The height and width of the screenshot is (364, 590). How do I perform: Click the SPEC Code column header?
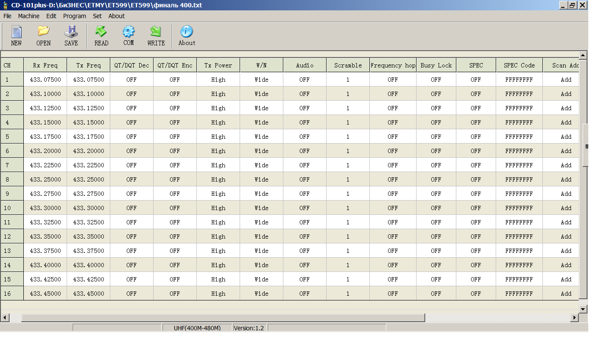tap(519, 65)
